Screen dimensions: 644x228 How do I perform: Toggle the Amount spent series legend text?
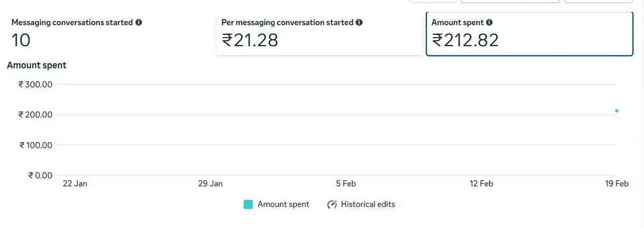click(x=283, y=204)
